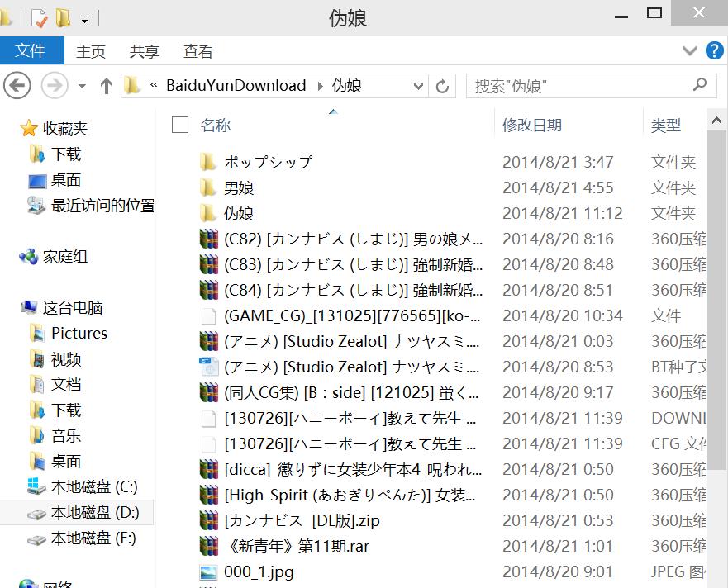Select 本地磁盘 (D:) drive
This screenshot has height=588, width=728.
95,512
